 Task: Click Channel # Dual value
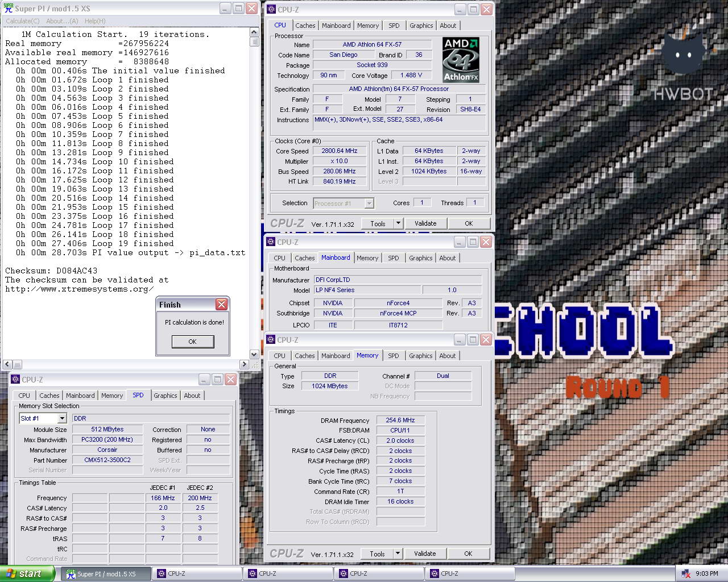[x=443, y=376]
